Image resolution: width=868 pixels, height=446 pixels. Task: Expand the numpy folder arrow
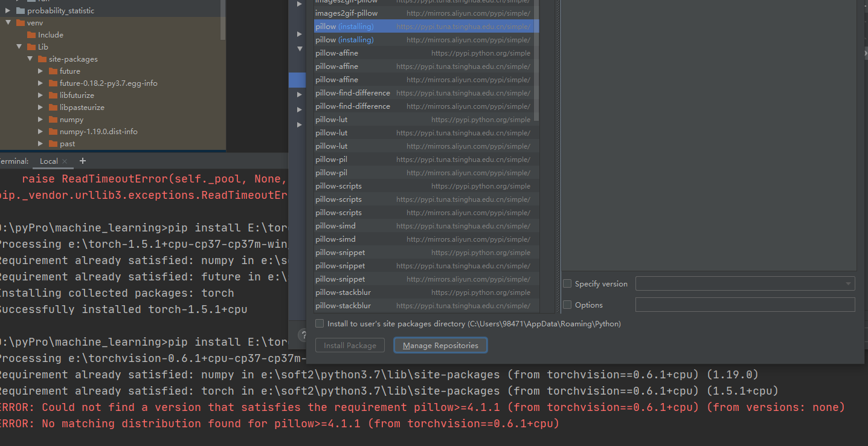40,120
